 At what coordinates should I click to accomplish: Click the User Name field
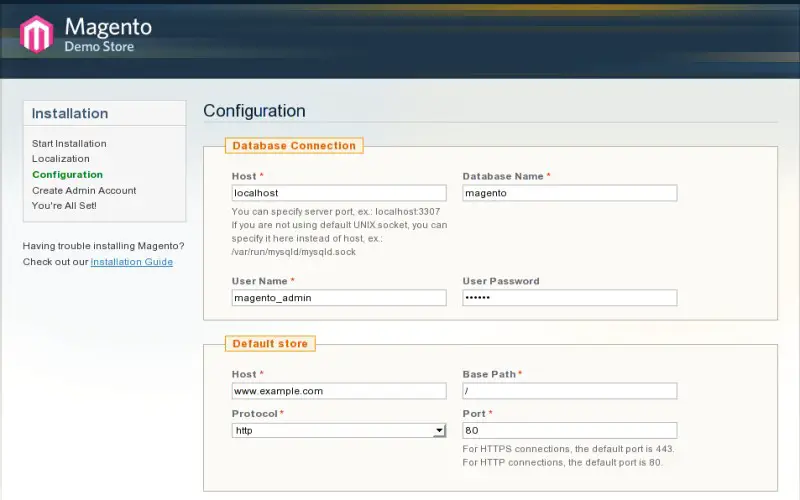pyautogui.click(x=339, y=298)
